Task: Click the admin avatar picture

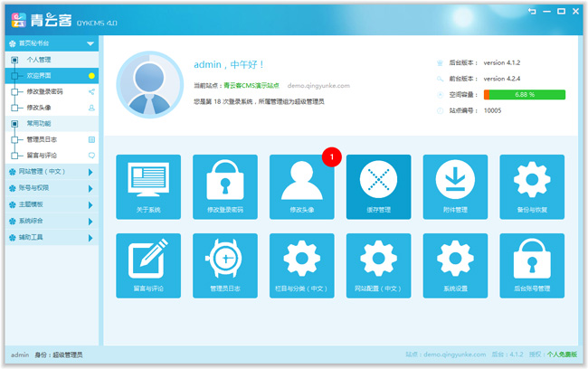Action: [x=149, y=85]
